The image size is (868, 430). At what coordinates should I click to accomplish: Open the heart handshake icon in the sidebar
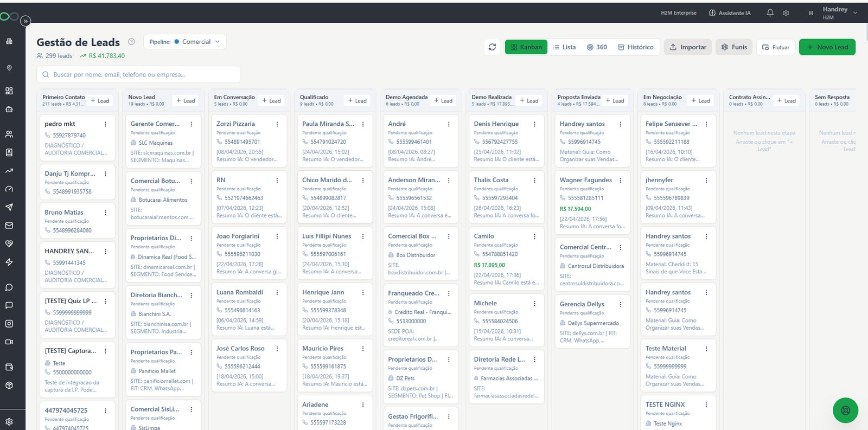(x=9, y=244)
